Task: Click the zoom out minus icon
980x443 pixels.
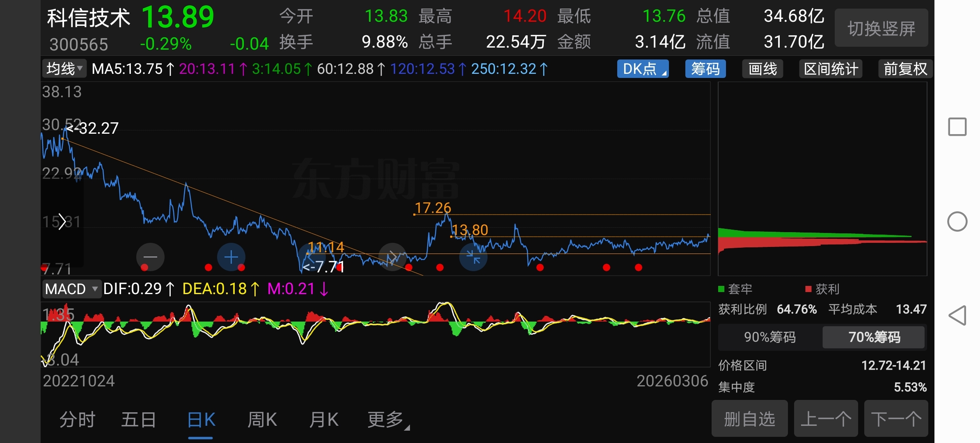Action: point(150,257)
